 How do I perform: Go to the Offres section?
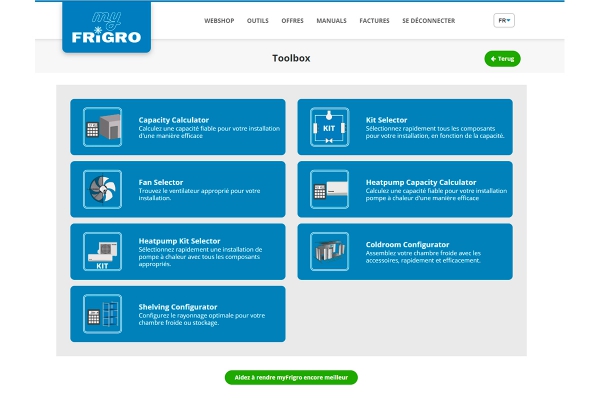(292, 21)
